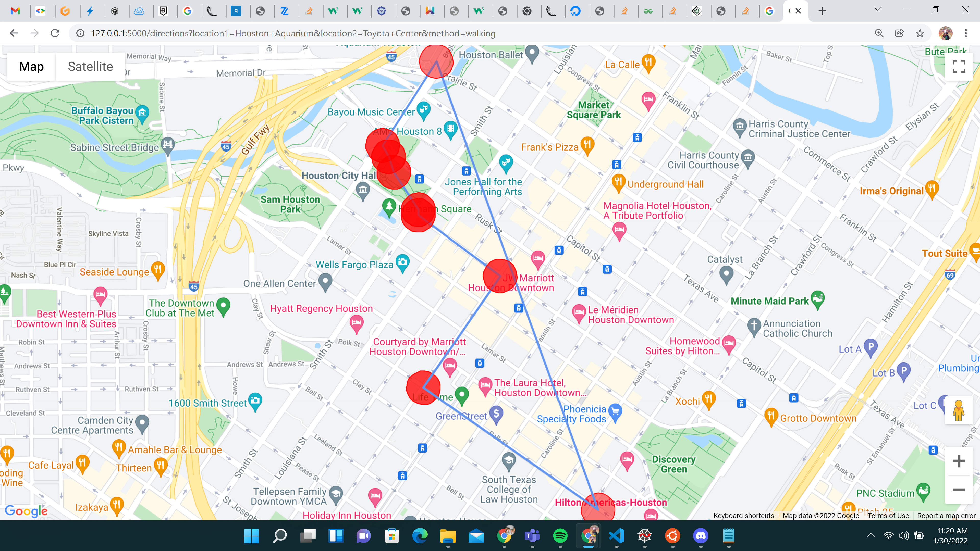Screen dimensions: 980x551
Task: Open Chrome's three-dot menu
Action: [x=965, y=33]
